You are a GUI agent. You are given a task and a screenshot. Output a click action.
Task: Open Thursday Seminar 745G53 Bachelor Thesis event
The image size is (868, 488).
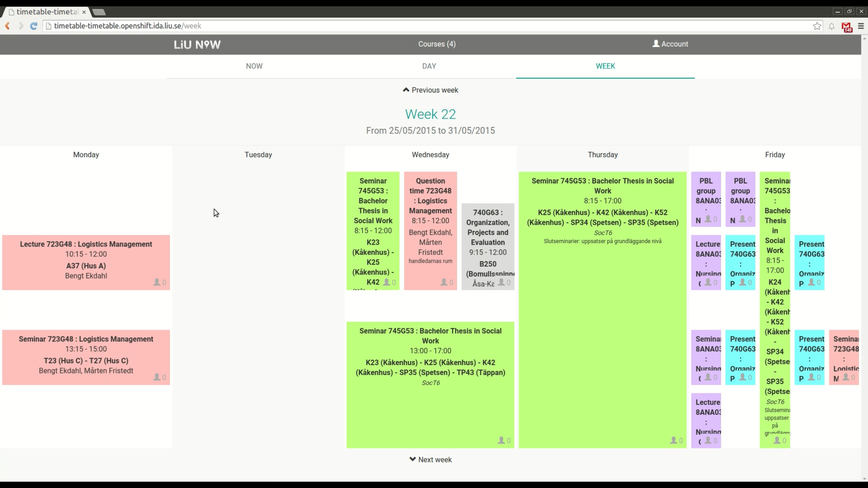(603, 310)
